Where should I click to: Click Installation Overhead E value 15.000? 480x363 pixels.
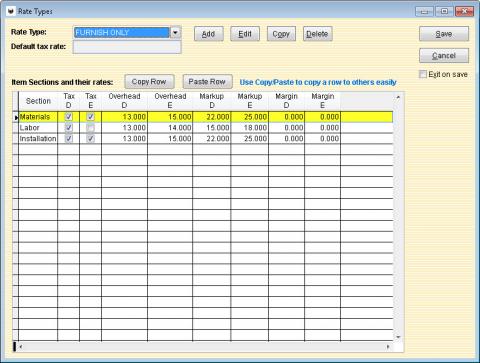pos(170,138)
